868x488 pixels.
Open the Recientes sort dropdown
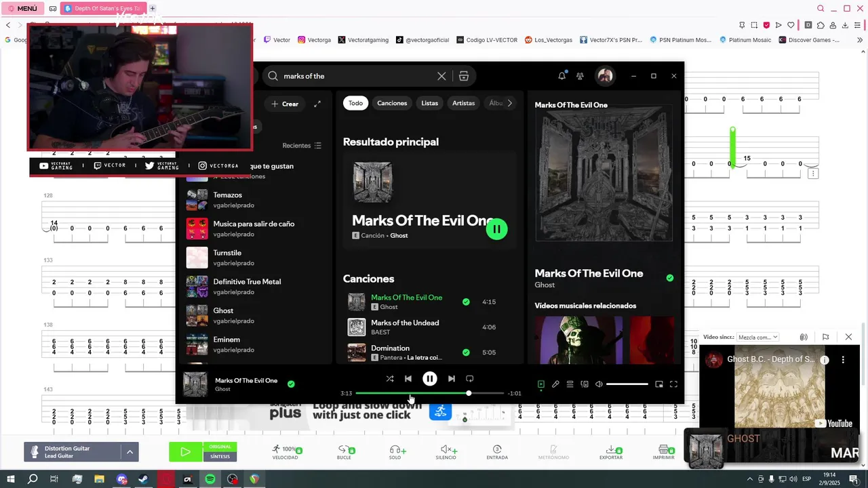[302, 146]
